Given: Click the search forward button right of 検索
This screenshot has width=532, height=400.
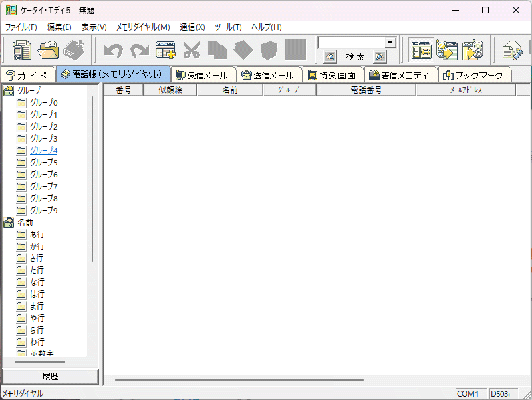Looking at the screenshot, I should tap(380, 57).
